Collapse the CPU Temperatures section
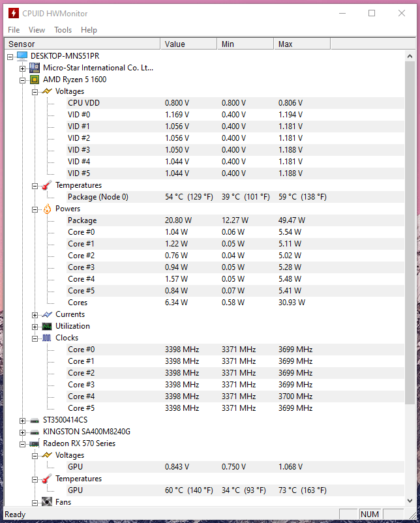 tap(35, 186)
